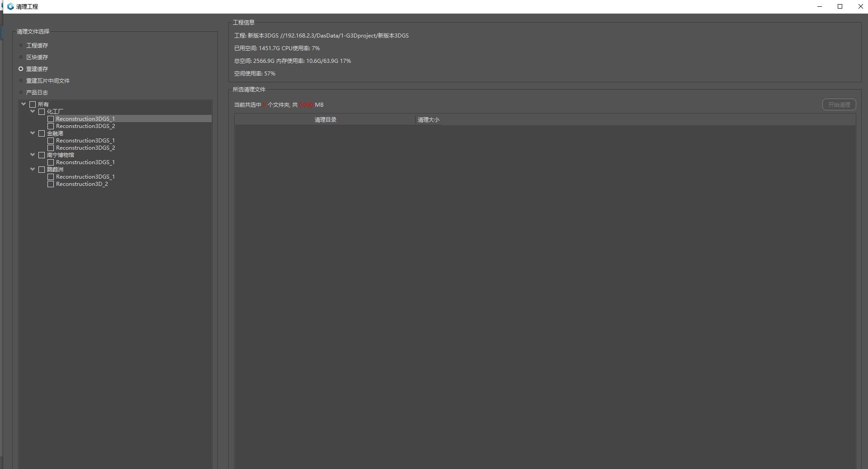Screen dimensions: 868x469
Task: Collapse the 所有 root tree node
Action: [x=24, y=104]
